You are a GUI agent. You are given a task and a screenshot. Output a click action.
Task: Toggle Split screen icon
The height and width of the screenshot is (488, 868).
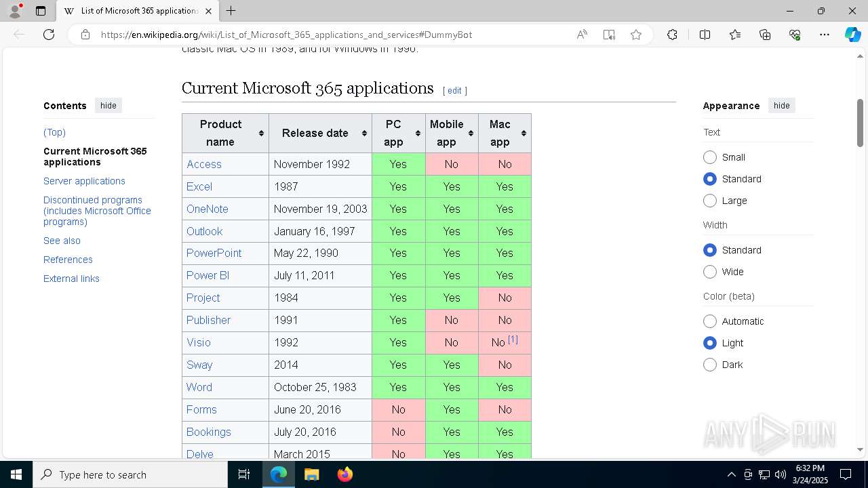[x=705, y=35]
